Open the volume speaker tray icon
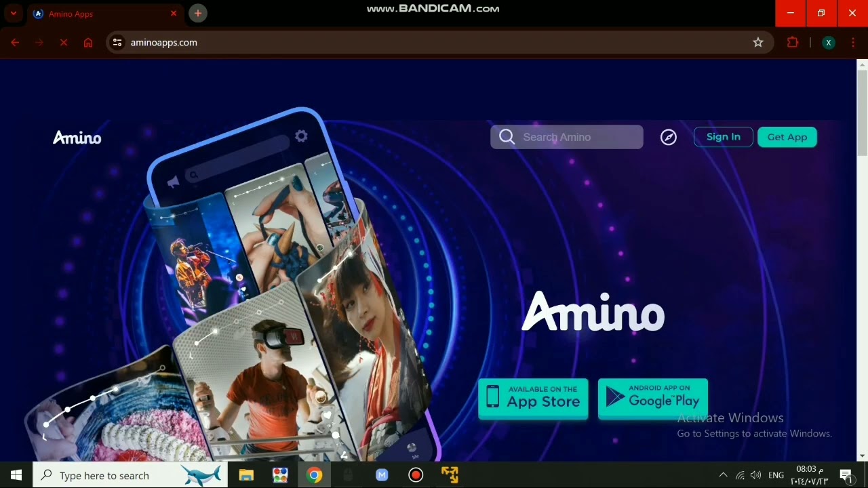Screen dimensions: 868x488 point(756,475)
